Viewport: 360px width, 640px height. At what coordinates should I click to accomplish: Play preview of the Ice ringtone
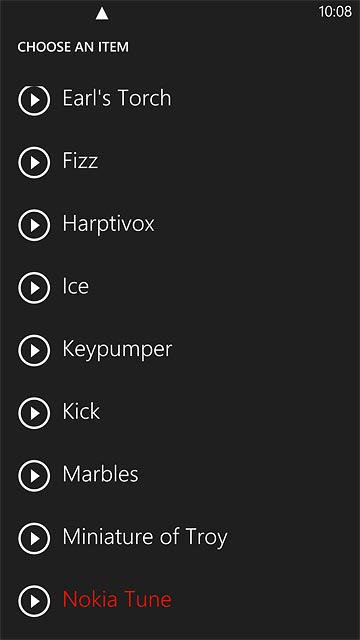[34, 288]
